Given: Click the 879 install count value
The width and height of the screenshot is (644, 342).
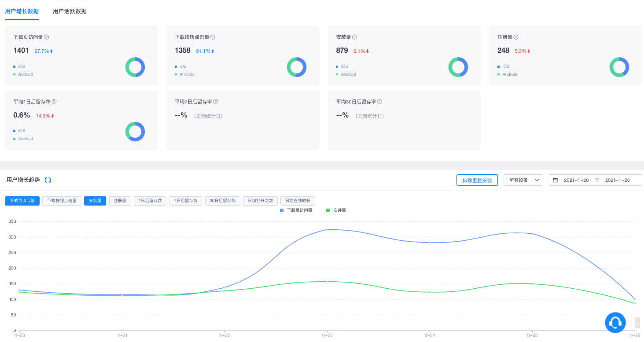Looking at the screenshot, I should pos(342,51).
